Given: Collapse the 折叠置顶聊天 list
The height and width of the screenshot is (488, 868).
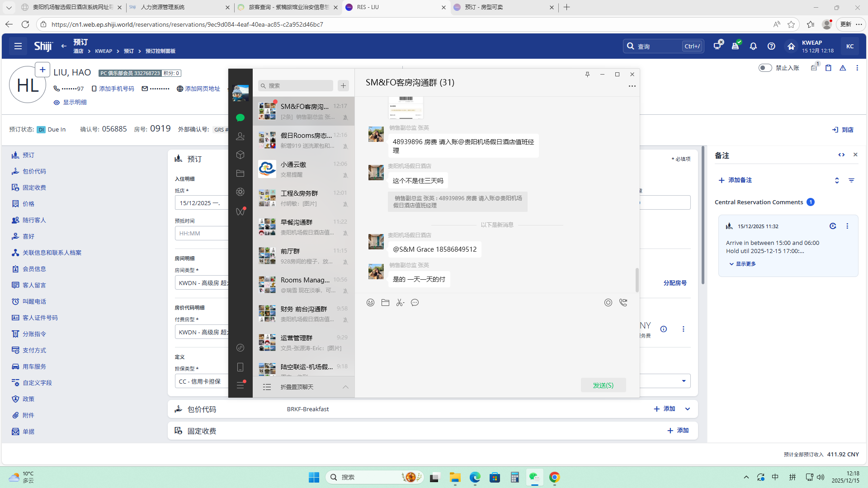Looking at the screenshot, I should (x=345, y=387).
